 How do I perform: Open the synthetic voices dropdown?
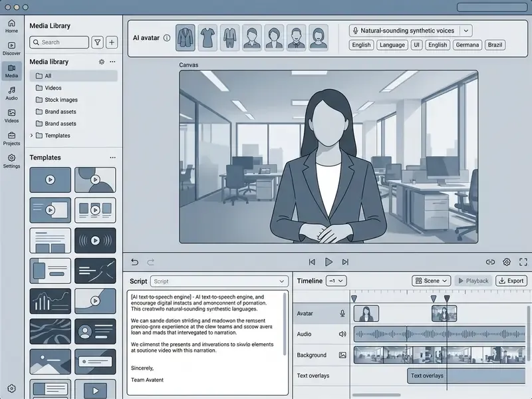tap(466, 31)
